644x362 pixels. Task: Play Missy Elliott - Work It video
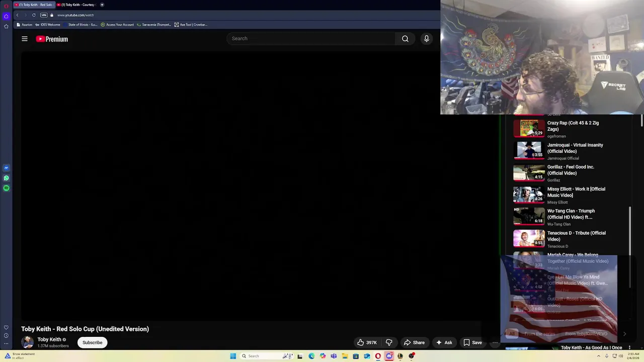coord(563,195)
